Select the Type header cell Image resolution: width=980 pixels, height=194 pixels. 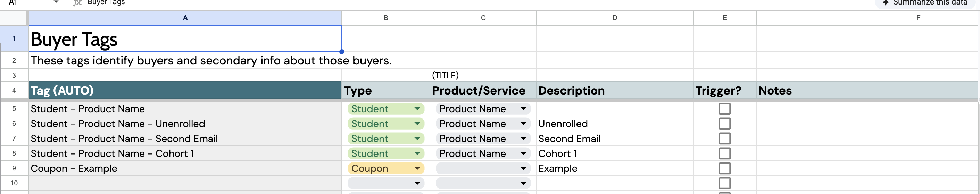click(x=386, y=90)
